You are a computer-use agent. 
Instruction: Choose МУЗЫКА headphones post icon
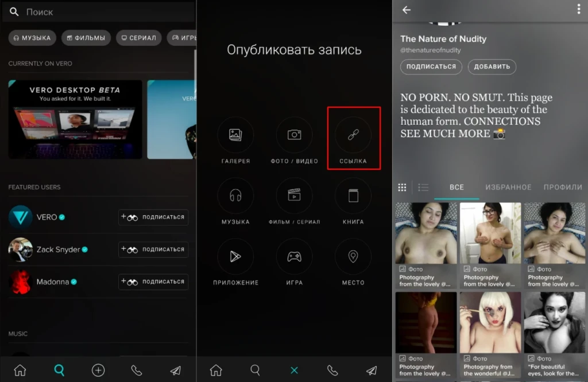tap(235, 196)
